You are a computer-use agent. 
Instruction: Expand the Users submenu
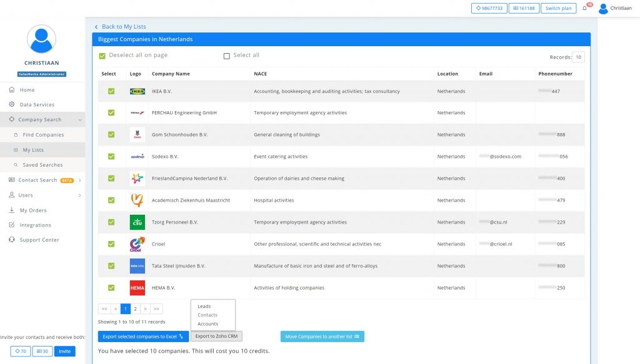(79, 195)
